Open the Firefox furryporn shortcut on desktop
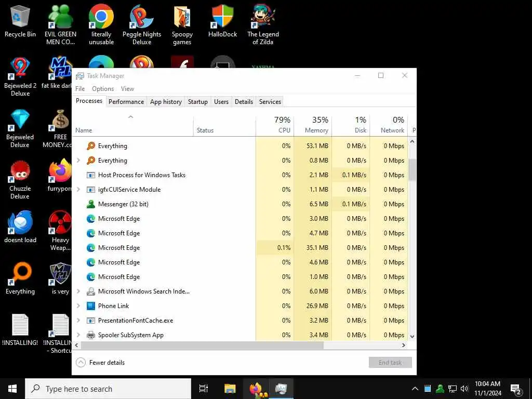This screenshot has width=532, height=399. (60, 176)
